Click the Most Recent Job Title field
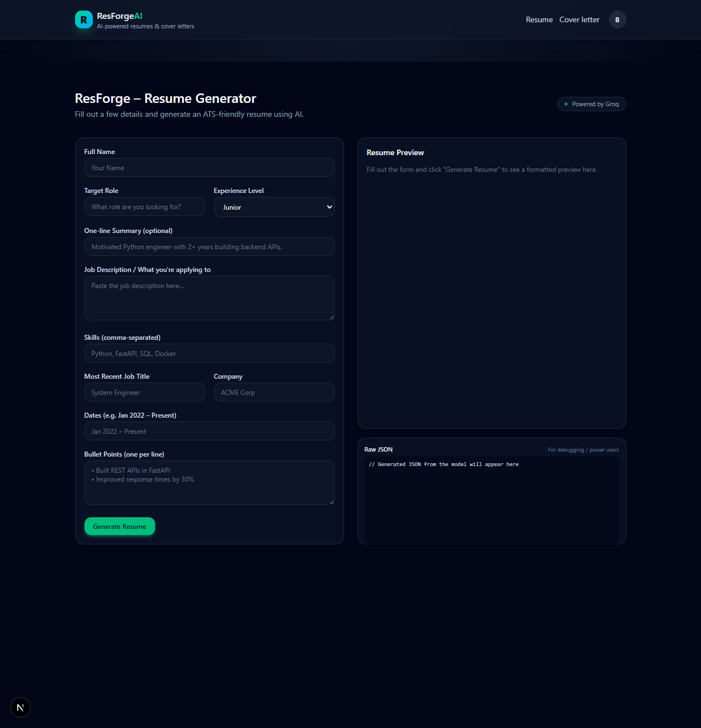Image resolution: width=701 pixels, height=728 pixels. pyautogui.click(x=145, y=392)
